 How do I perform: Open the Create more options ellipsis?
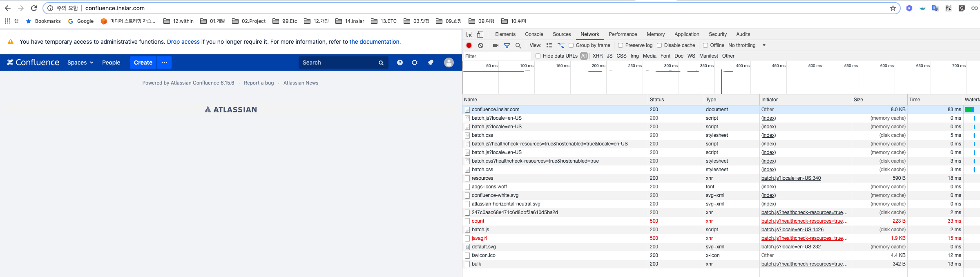(x=164, y=63)
